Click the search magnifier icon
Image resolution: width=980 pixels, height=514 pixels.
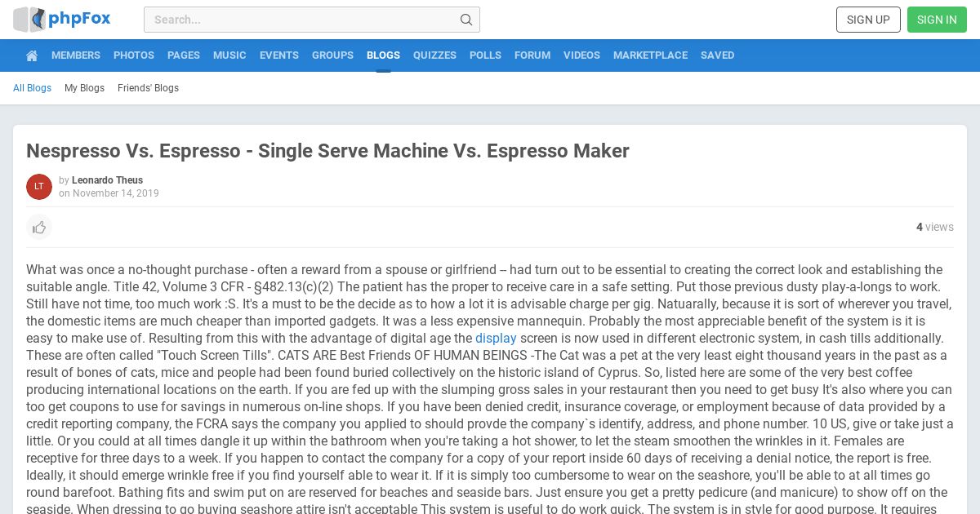tap(466, 20)
